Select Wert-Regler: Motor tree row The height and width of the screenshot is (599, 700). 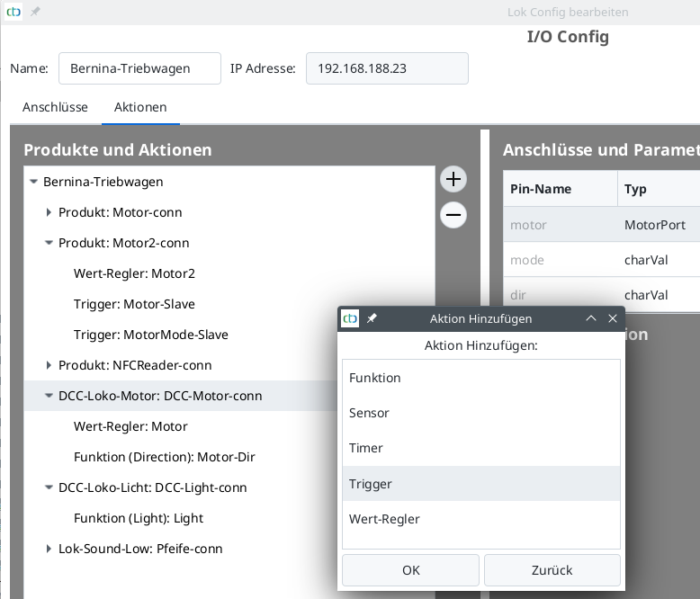coord(130,426)
